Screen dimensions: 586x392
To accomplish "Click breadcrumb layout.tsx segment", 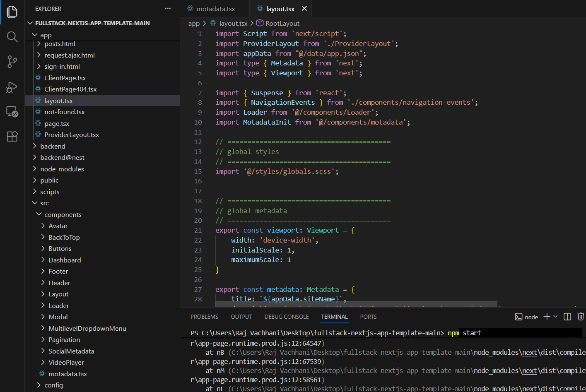I will [x=233, y=24].
